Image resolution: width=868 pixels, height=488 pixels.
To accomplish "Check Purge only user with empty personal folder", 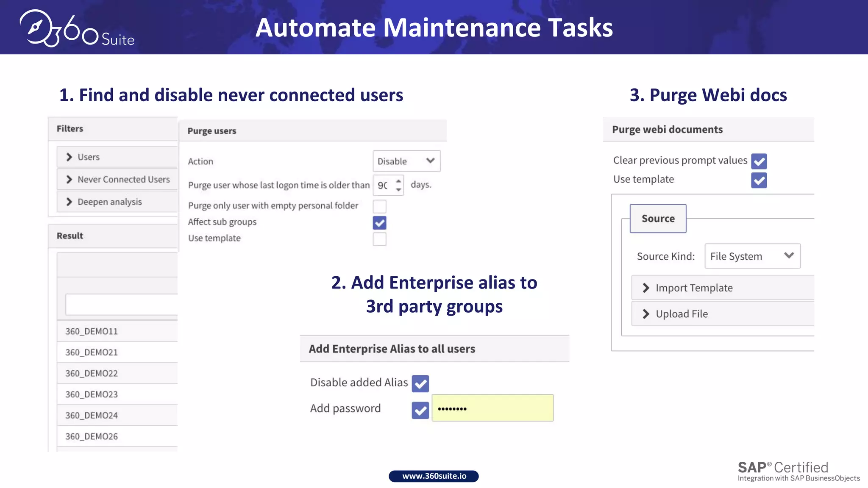I will (x=379, y=206).
